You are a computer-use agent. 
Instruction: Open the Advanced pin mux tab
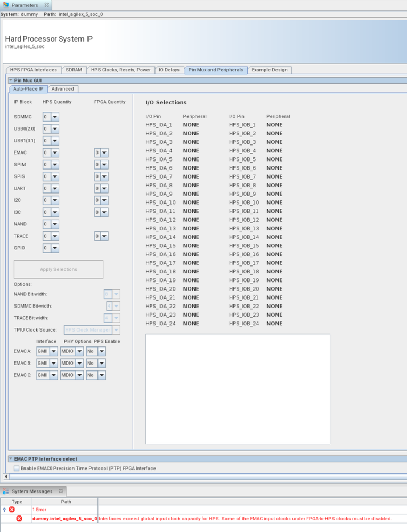(x=63, y=89)
